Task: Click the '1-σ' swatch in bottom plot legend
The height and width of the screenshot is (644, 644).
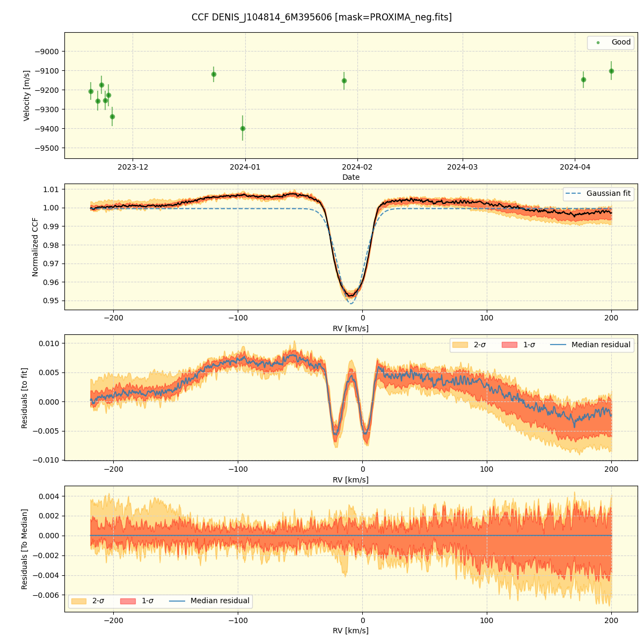Action: [x=128, y=601]
